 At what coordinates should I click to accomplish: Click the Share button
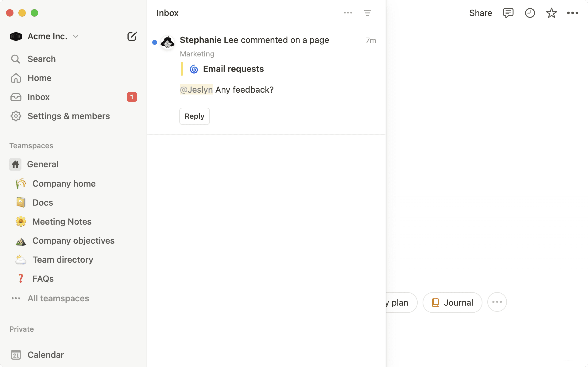(x=480, y=13)
